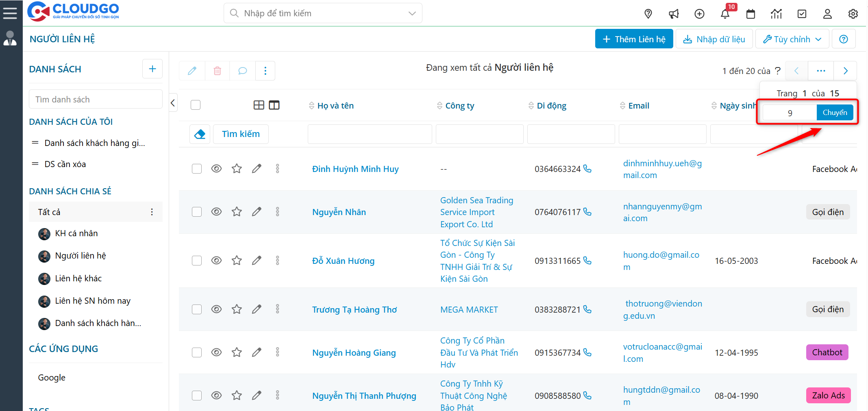868x411 pixels.
Task: Expand the Tùy chỉnh dropdown
Action: click(792, 39)
